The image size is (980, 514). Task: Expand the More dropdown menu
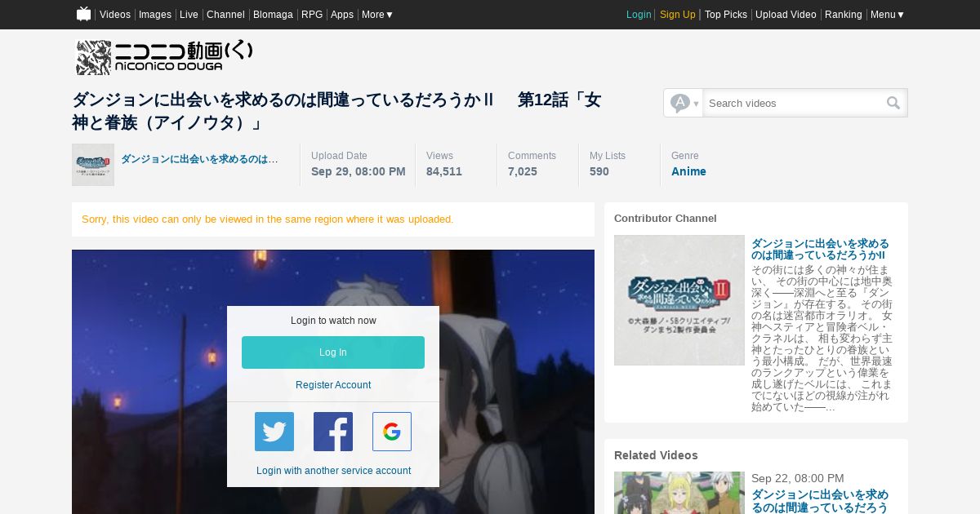point(377,15)
